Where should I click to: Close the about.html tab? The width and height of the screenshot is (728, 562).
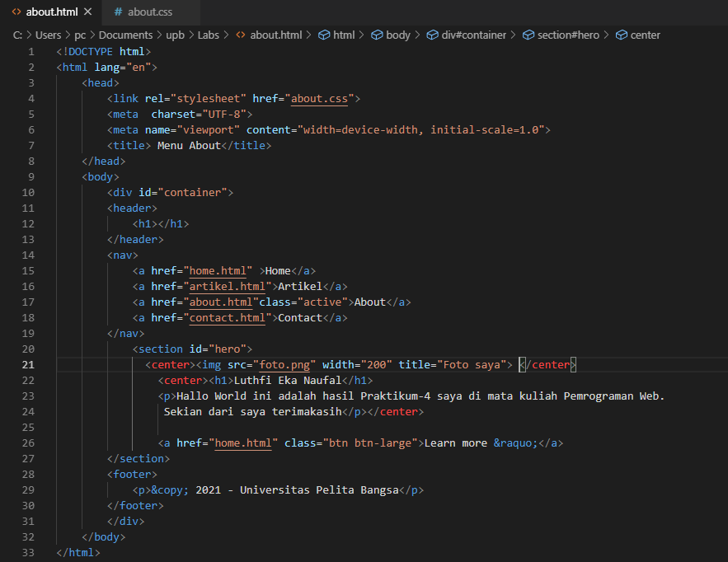(90, 12)
